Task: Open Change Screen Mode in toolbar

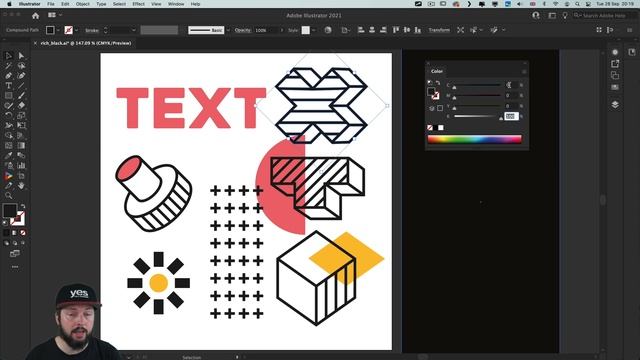Action: [x=15, y=253]
